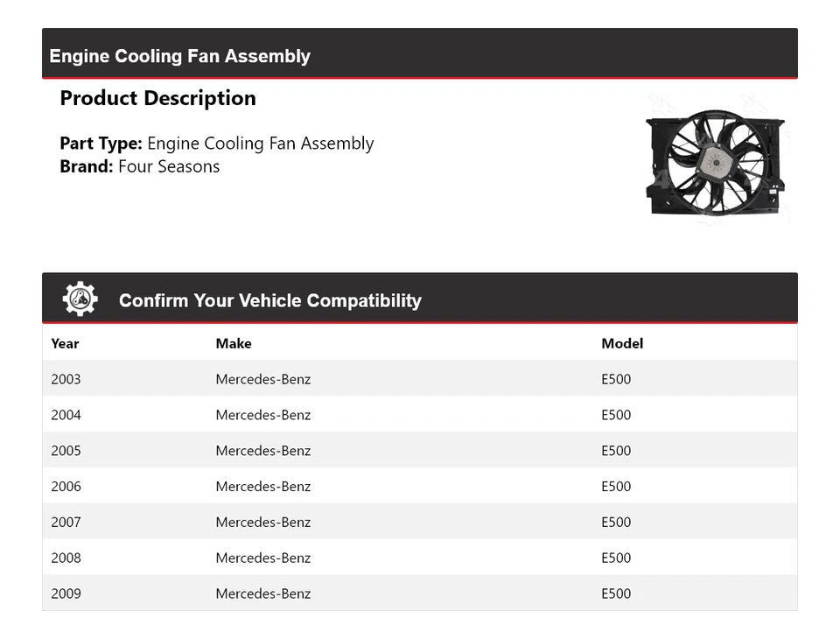
Task: Click E500 in the 2009 row
Action: tap(616, 593)
